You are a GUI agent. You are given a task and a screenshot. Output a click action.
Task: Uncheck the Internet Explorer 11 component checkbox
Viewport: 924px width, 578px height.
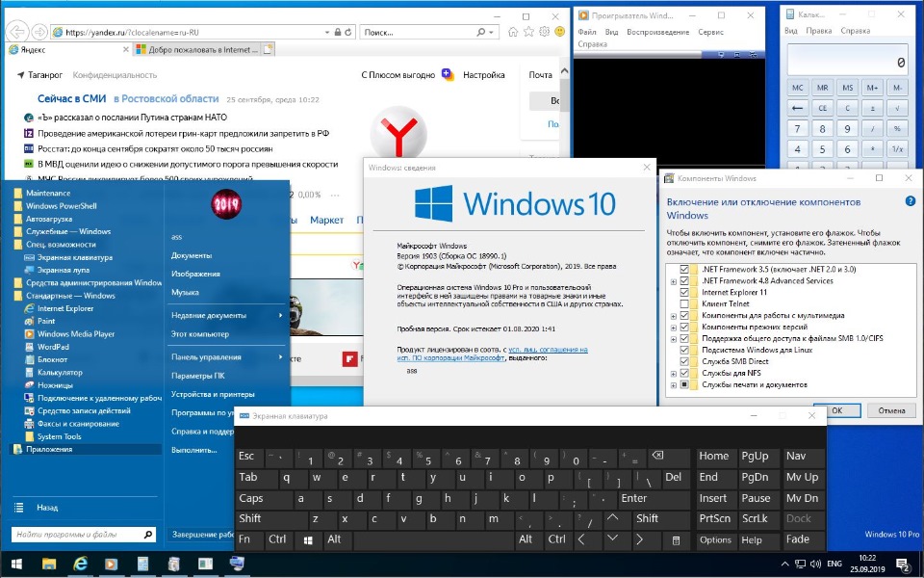click(x=684, y=292)
